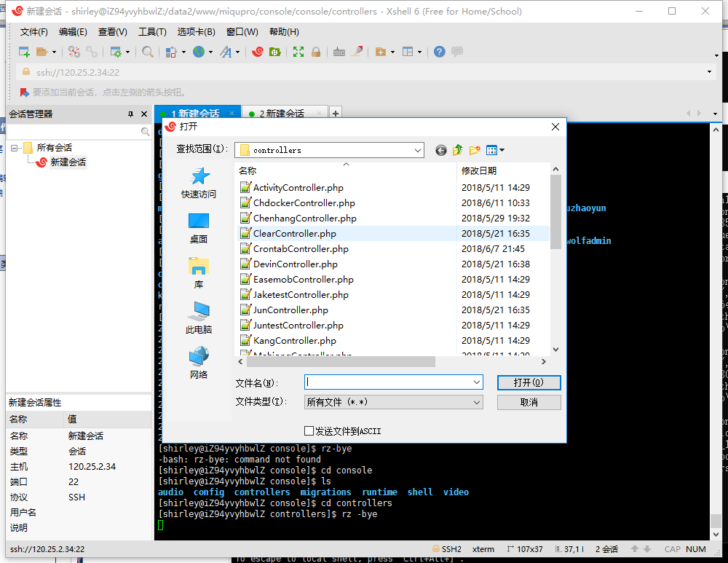This screenshot has height=563, width=728.
Task: Expand address bar history dropdown arrow
Action: pyautogui.click(x=709, y=72)
